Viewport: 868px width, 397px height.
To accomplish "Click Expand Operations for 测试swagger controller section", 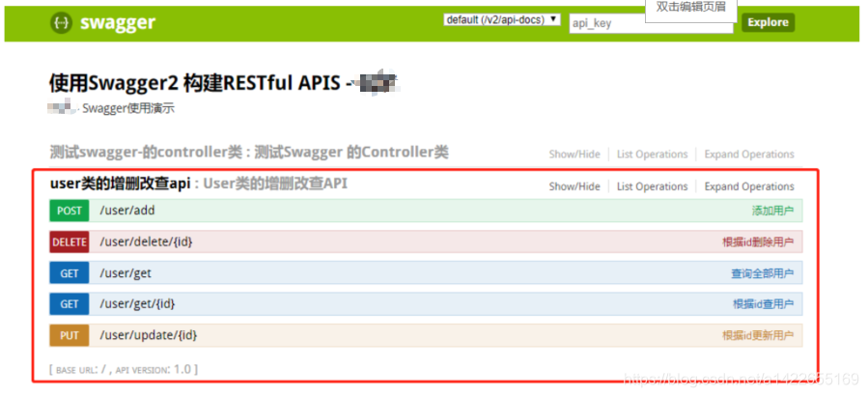I will point(749,155).
